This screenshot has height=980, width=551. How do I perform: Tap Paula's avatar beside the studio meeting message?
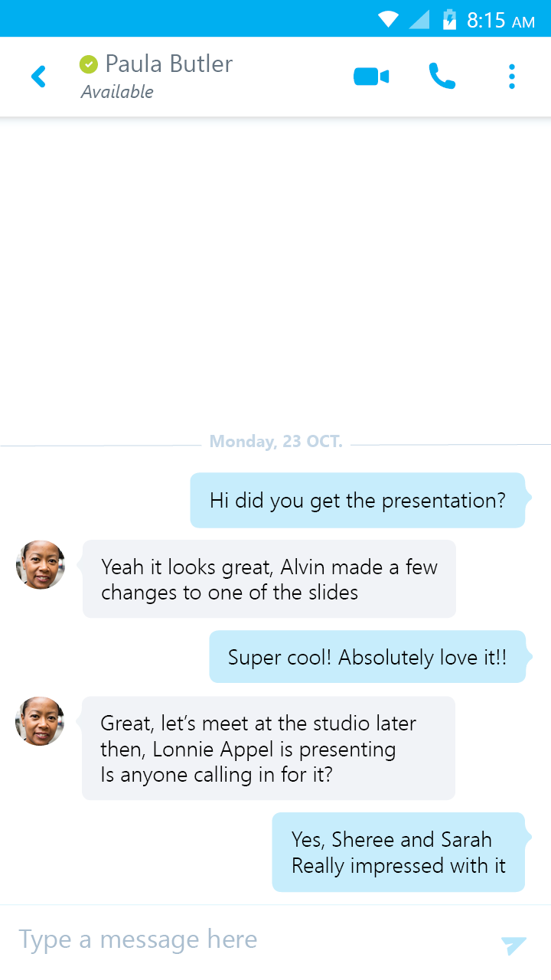click(x=40, y=720)
